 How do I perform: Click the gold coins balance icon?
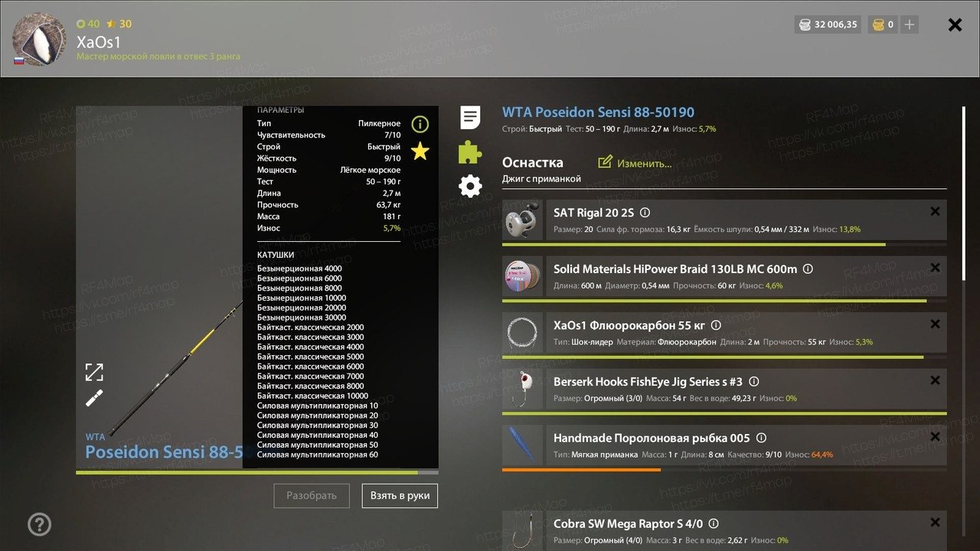[877, 24]
